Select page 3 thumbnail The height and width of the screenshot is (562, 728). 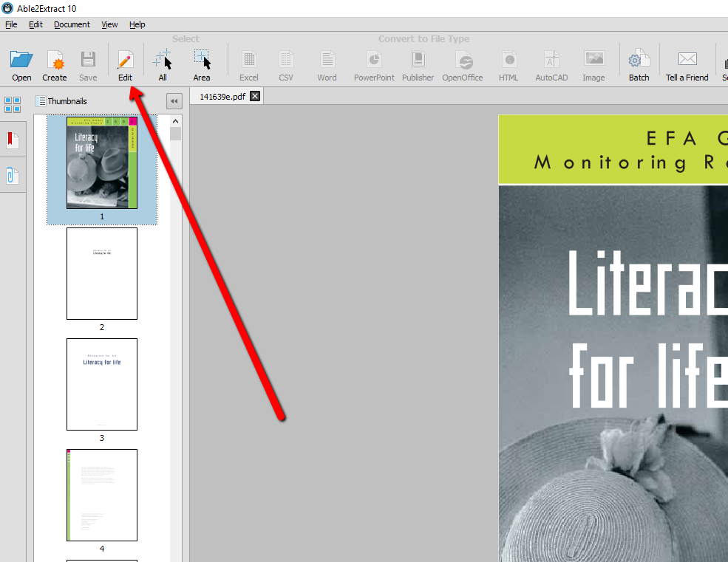tap(102, 384)
